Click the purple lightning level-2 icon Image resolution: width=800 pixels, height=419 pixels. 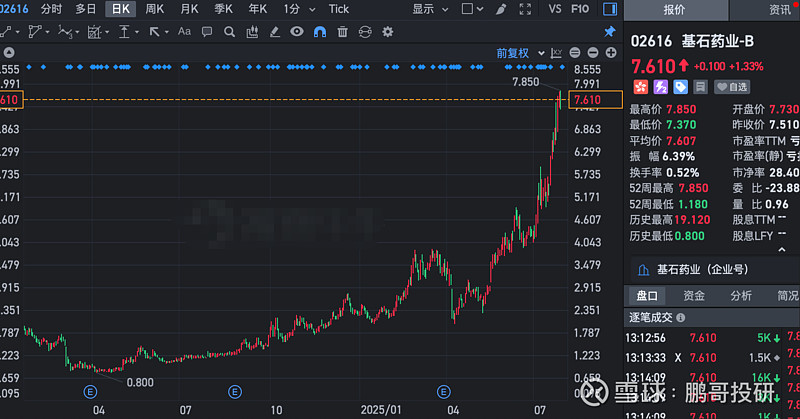(x=661, y=87)
